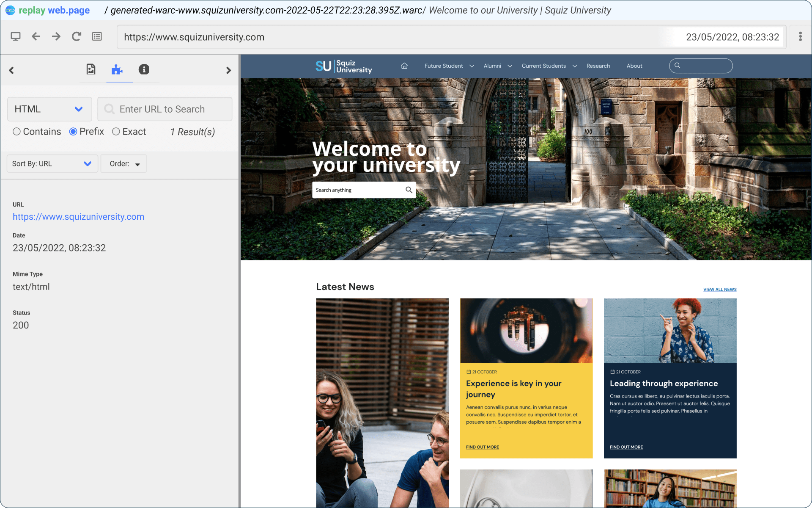The height and width of the screenshot is (508, 812).
Task: Open the Order dropdown
Action: (124, 164)
